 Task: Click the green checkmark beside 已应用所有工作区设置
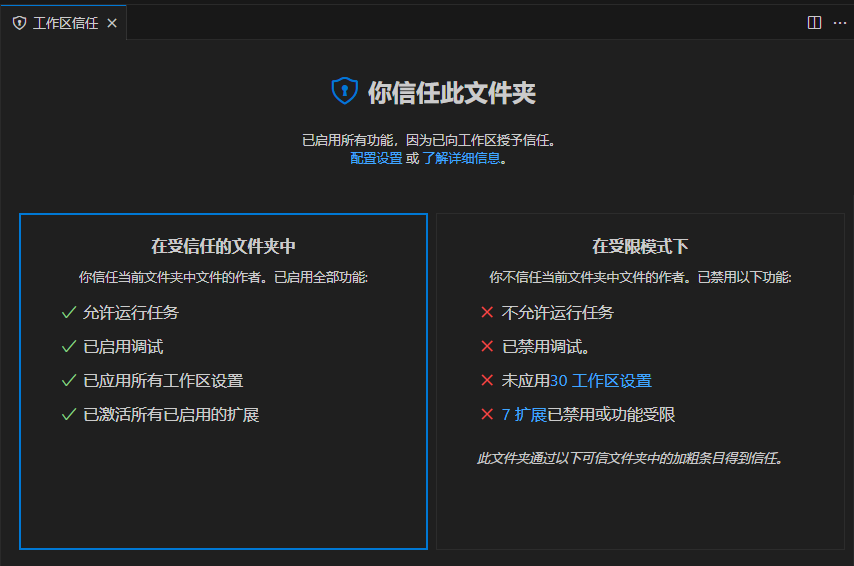[69, 381]
